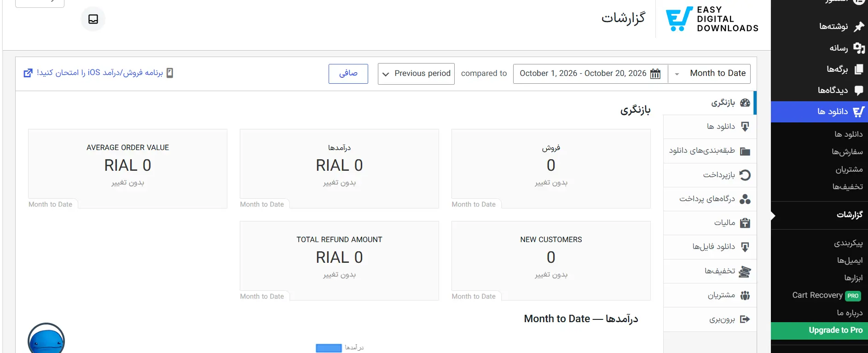Open دانلود ها main sidebar menu
Screen dimensions: 868x353
pyautogui.click(x=819, y=112)
